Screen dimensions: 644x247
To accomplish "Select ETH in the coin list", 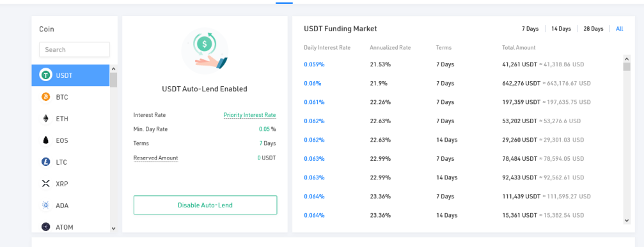I will point(70,119).
